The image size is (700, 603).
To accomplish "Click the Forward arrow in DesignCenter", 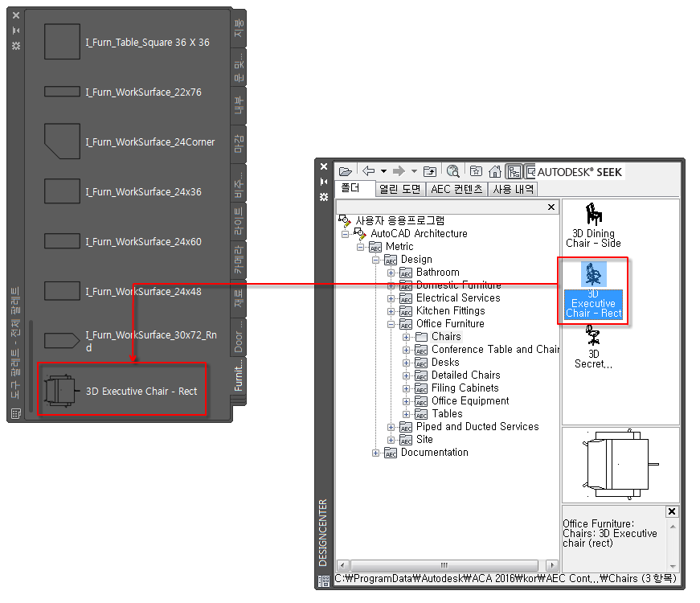I will (399, 171).
